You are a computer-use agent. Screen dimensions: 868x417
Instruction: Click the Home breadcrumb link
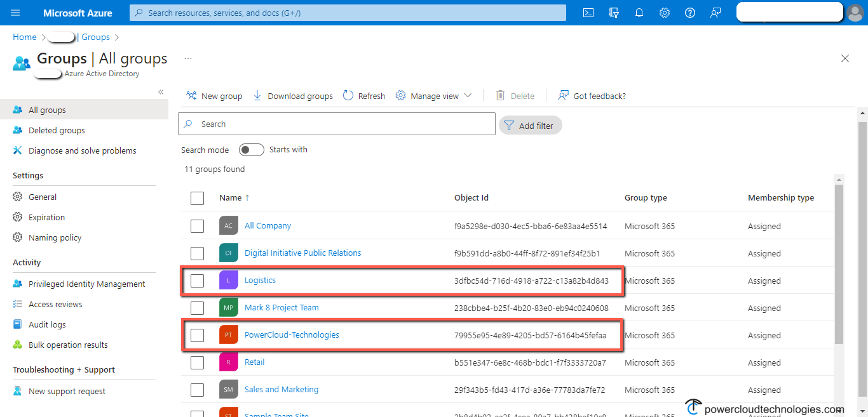point(25,37)
